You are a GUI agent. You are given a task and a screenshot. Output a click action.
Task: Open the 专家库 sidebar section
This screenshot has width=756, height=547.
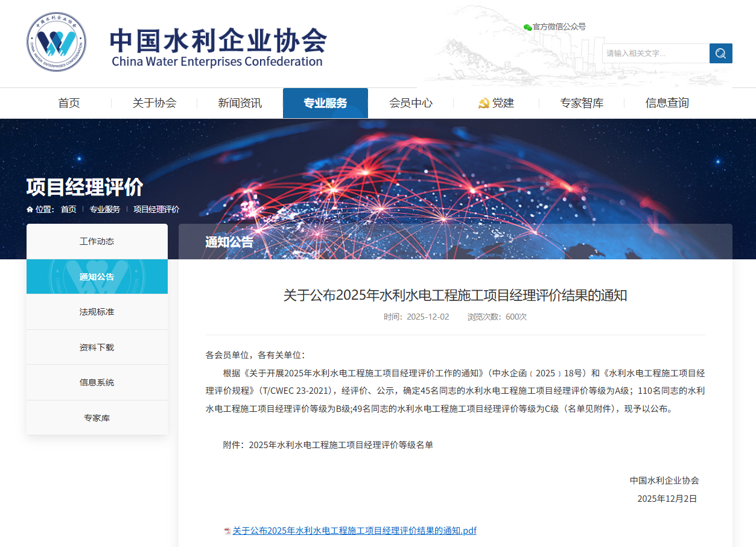tap(97, 417)
